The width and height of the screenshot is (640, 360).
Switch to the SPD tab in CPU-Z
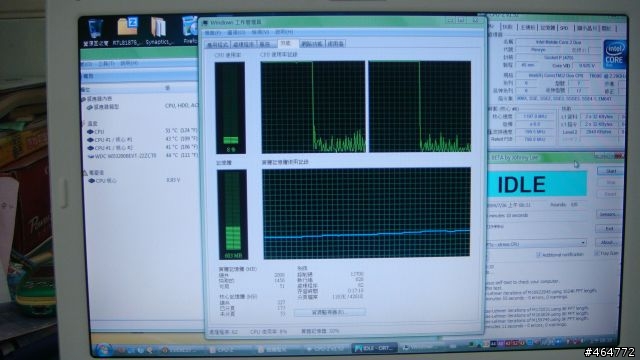point(564,28)
